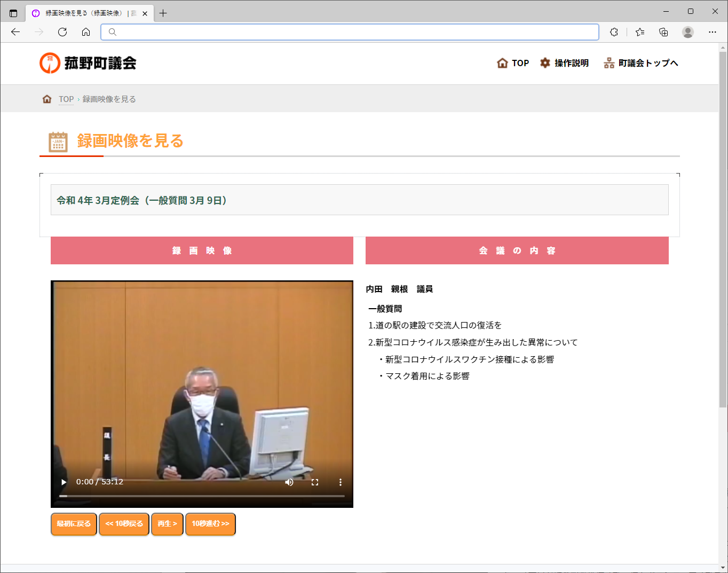Click the 再生 > button
Viewport: 728px width, 573px height.
tap(167, 524)
